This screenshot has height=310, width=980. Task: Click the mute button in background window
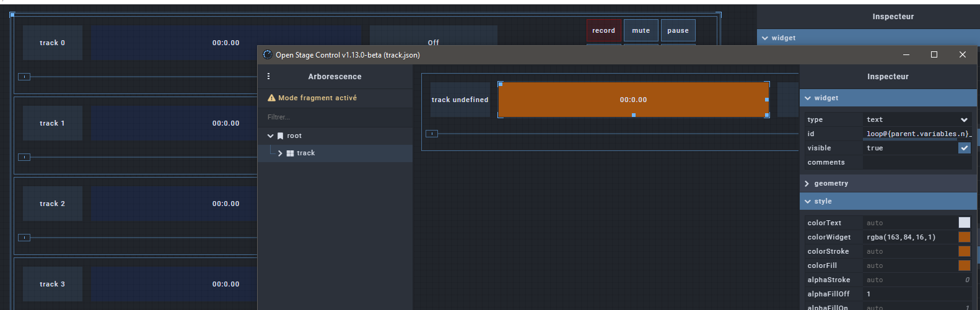pos(641,30)
